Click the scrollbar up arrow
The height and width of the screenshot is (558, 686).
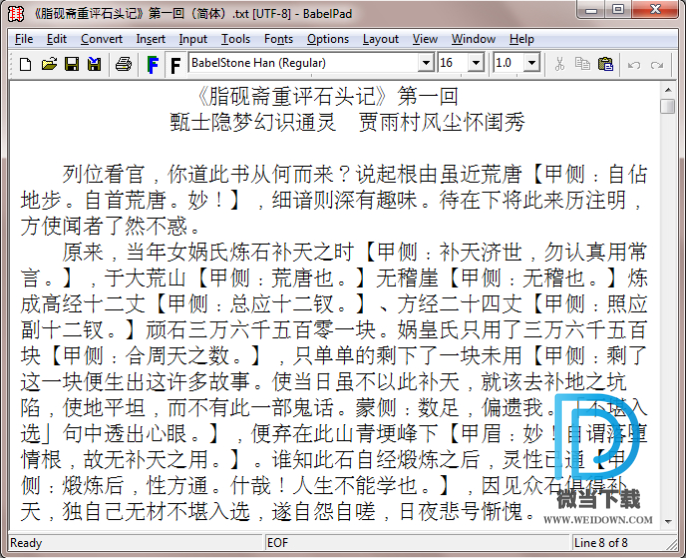tap(668, 90)
